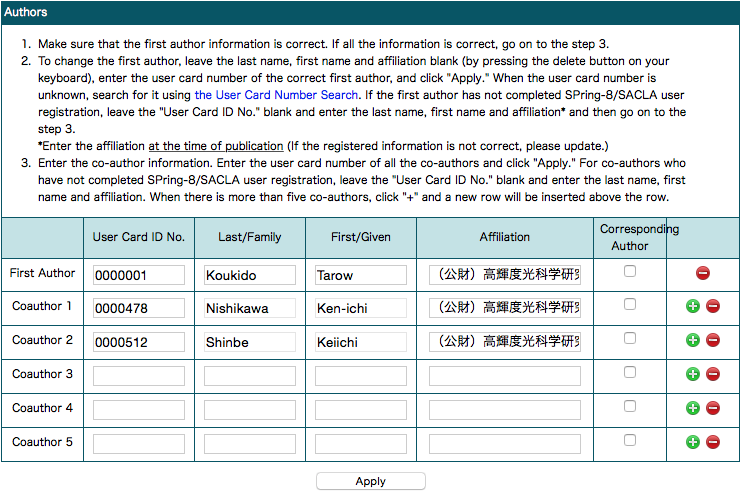Remove Coauthor 2 with red minus icon
This screenshot has height=491, width=741.
pyautogui.click(x=712, y=341)
